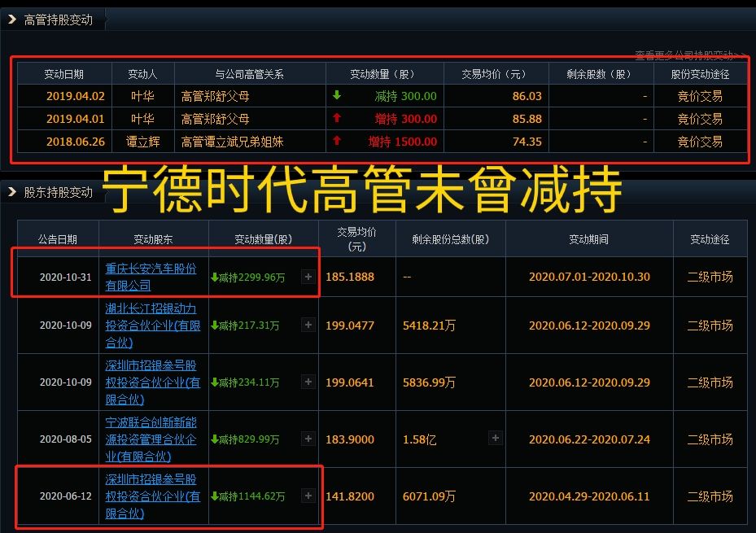Click the 股东持股变动 section title
756x533 pixels.
pos(59,192)
